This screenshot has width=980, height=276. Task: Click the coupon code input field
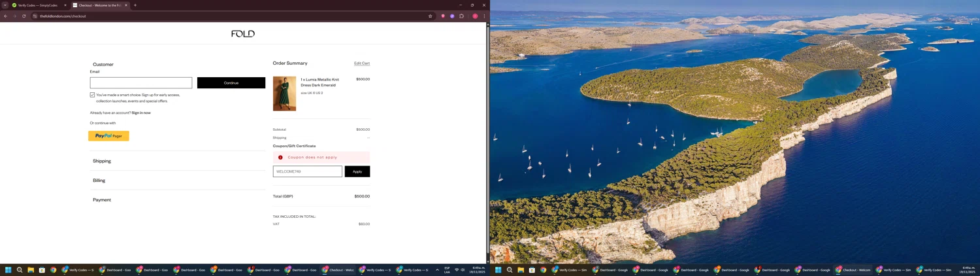click(308, 171)
